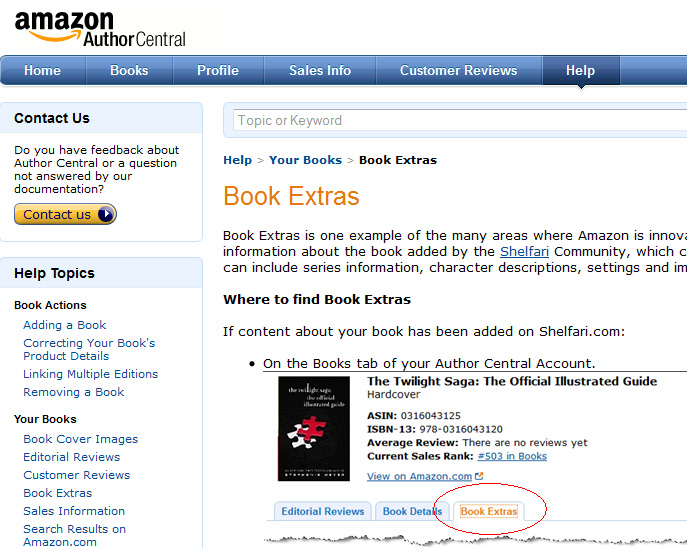Go to the Home navigation item
687x549 pixels.
tap(42, 70)
